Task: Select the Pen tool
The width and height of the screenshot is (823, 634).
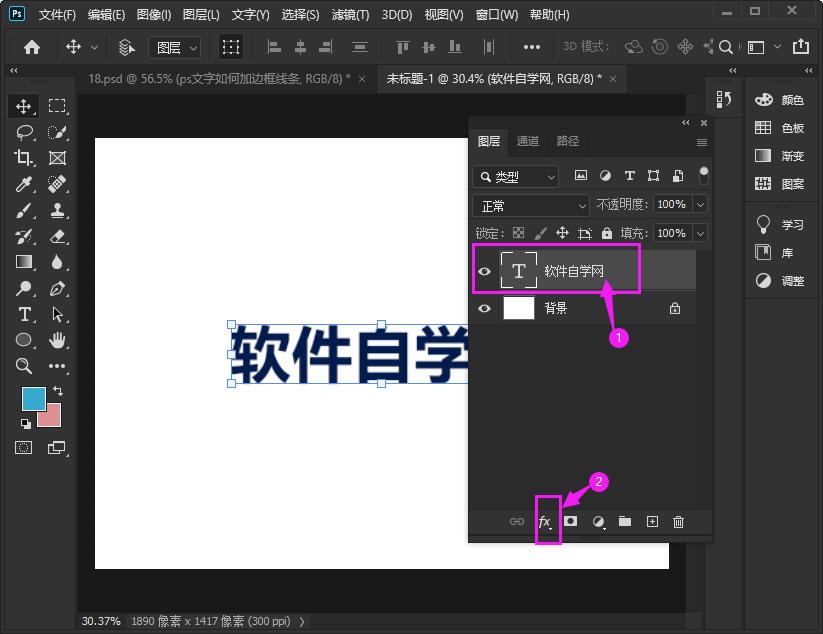Action: coord(57,288)
